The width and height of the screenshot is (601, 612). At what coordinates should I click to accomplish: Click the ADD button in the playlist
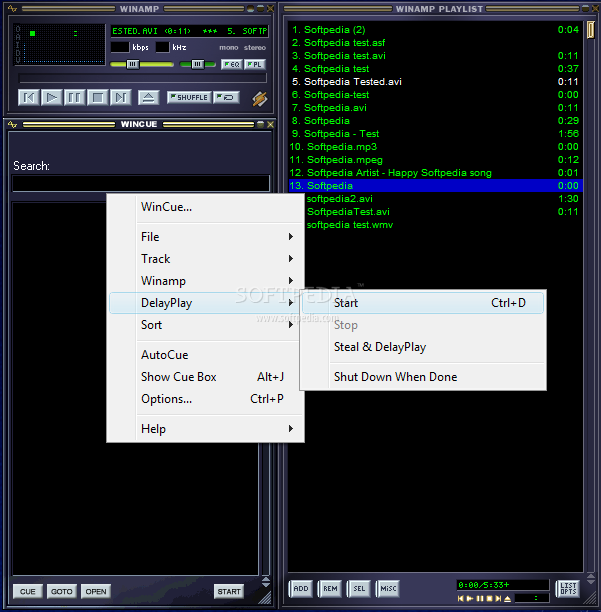[x=300, y=589]
